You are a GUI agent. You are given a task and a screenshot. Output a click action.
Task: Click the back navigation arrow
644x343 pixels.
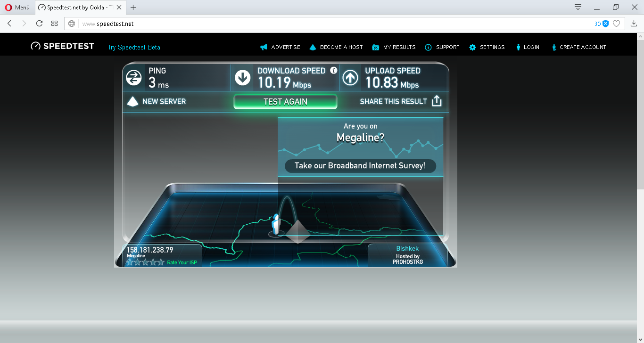coord(9,24)
